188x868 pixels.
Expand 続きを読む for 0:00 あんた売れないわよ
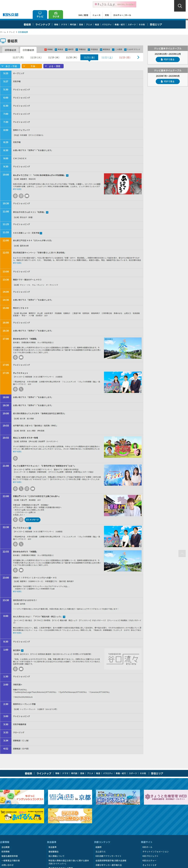pyautogui.click(x=17, y=633)
